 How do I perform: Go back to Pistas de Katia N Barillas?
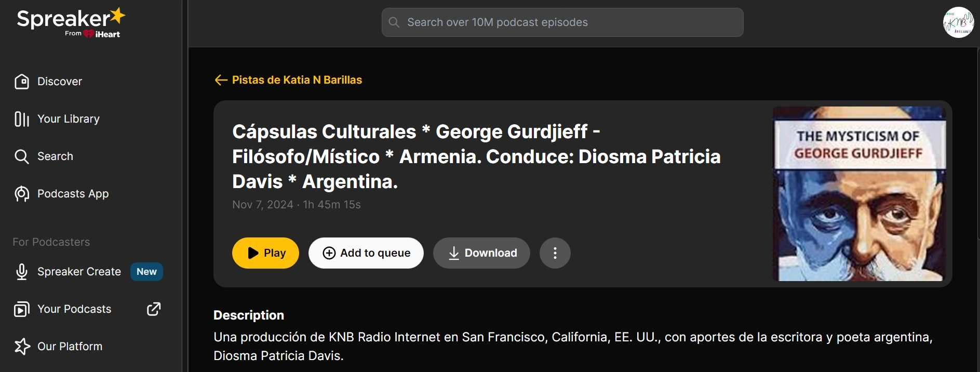point(297,80)
